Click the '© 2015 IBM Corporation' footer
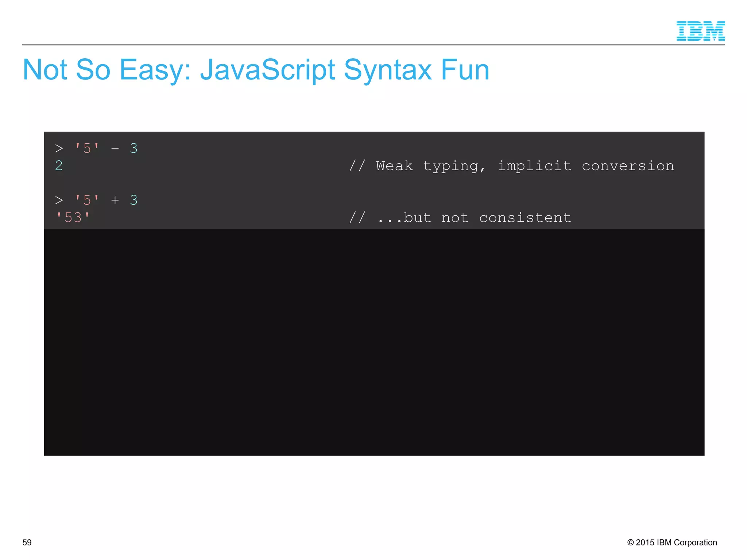Screen dimensions: 747x560 coord(672,542)
